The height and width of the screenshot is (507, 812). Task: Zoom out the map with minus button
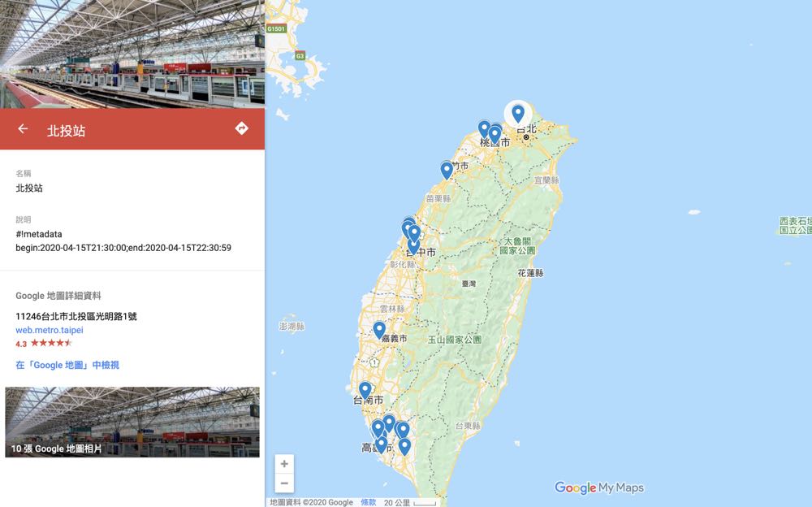click(x=283, y=483)
